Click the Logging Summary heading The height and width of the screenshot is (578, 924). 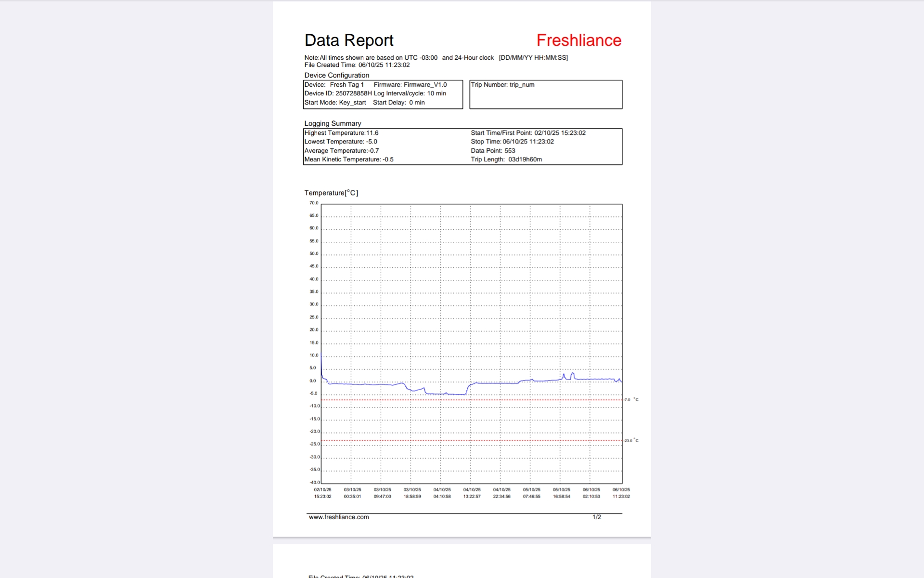(333, 123)
